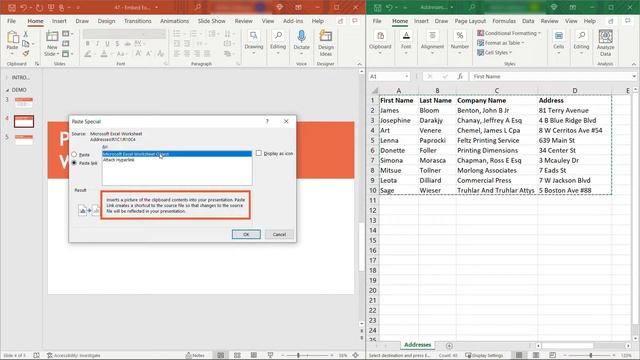Collapse the DEMO section in slide panel
Screen dimensions: 640x360
7,90
